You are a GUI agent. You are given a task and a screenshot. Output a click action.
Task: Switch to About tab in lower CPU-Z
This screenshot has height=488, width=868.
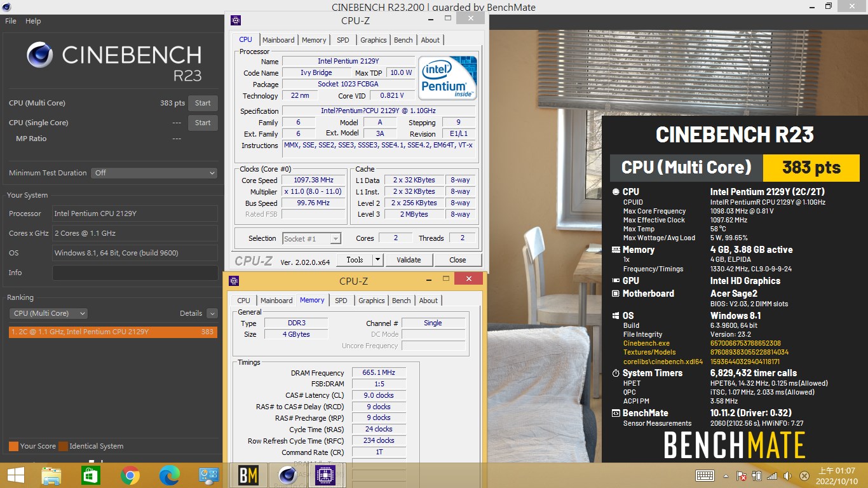pos(428,301)
